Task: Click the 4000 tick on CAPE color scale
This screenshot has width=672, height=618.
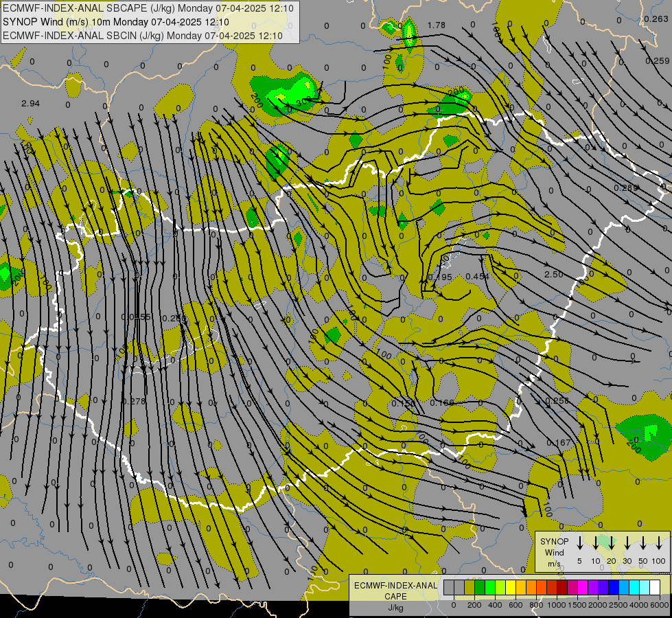Action: tap(639, 605)
